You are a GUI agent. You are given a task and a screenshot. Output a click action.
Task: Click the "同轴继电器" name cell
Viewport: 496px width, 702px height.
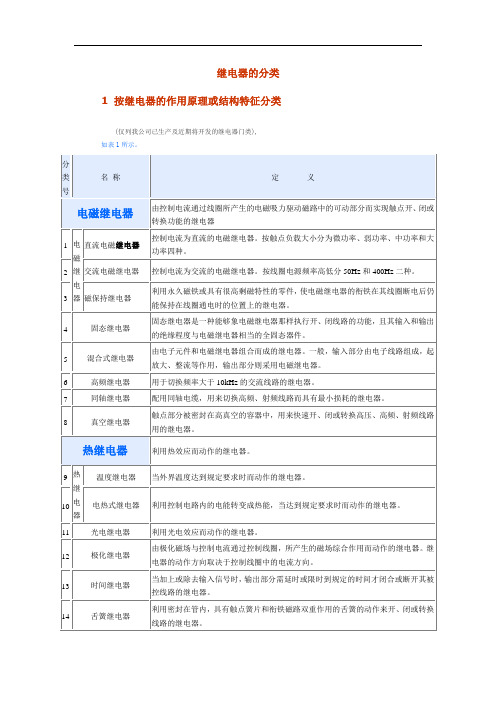pos(111,398)
